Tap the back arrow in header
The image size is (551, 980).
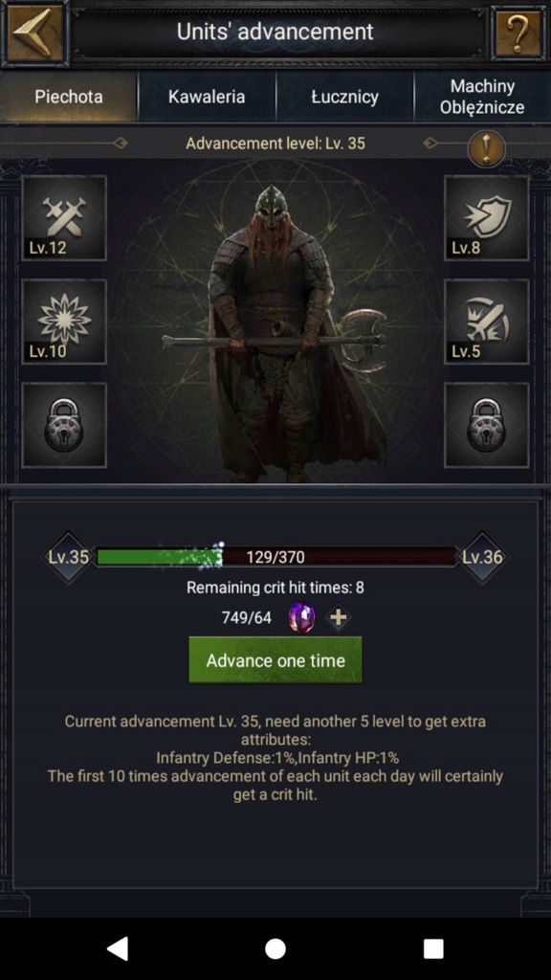[x=35, y=33]
